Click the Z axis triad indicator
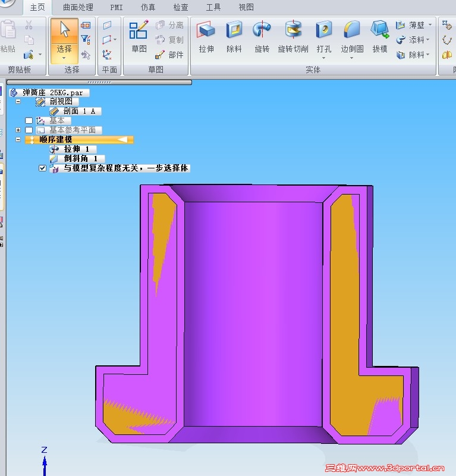456x476 pixels. point(45,461)
